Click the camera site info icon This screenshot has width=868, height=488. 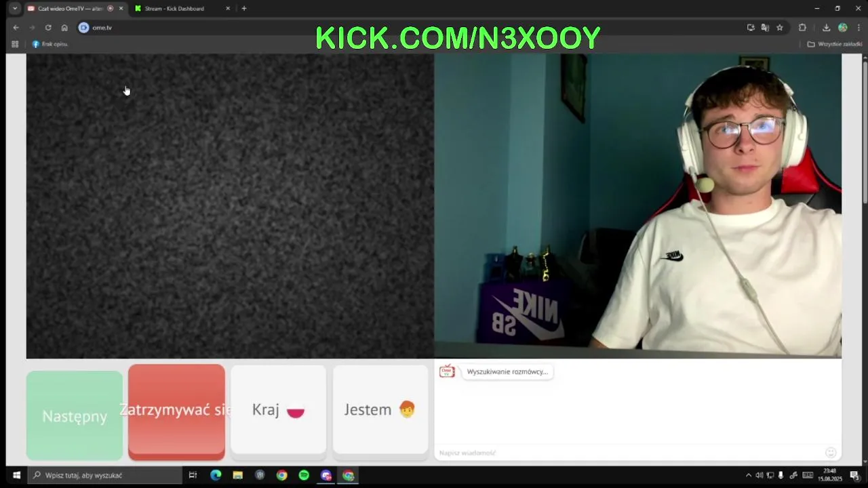83,28
